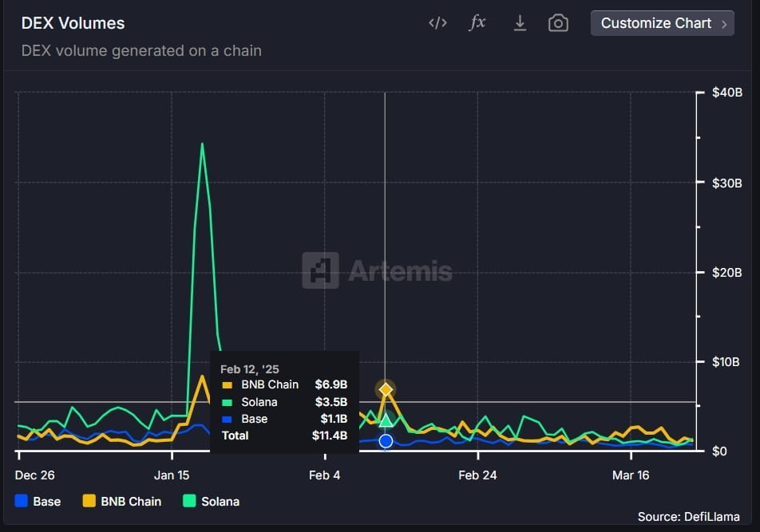This screenshot has width=760, height=532.
Task: Open the Customize Chart button
Action: click(x=662, y=23)
